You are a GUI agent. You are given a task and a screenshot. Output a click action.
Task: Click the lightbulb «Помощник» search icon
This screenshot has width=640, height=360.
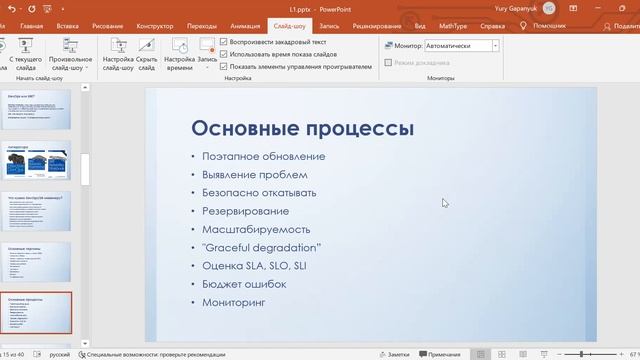pos(523,26)
